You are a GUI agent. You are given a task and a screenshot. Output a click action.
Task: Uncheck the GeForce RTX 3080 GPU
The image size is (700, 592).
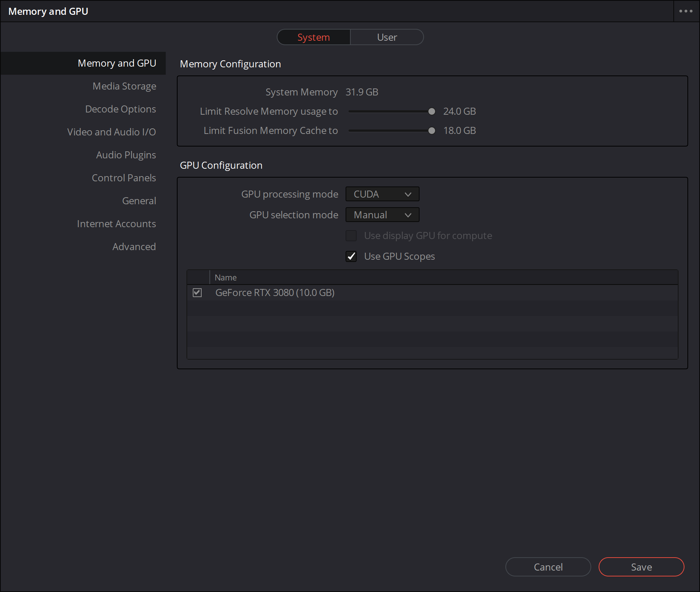[x=197, y=293]
